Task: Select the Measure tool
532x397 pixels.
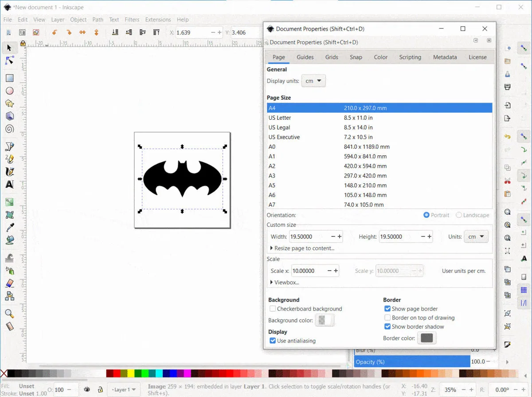Action: coord(9,326)
